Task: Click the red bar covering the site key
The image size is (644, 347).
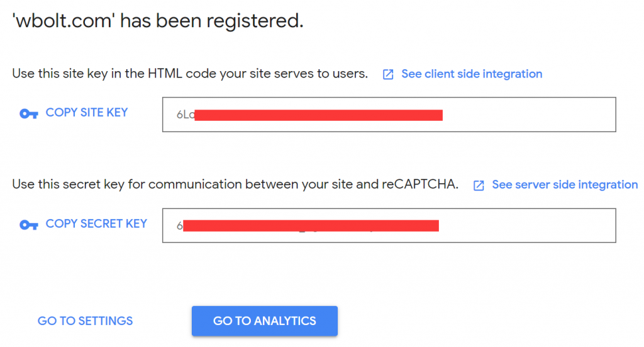Action: [318, 115]
